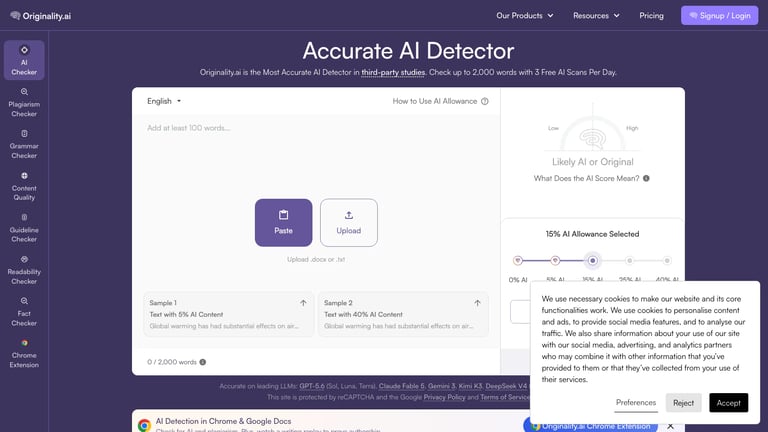
Task: Click the Chrome logo in the banner
Action: pyautogui.click(x=144, y=425)
